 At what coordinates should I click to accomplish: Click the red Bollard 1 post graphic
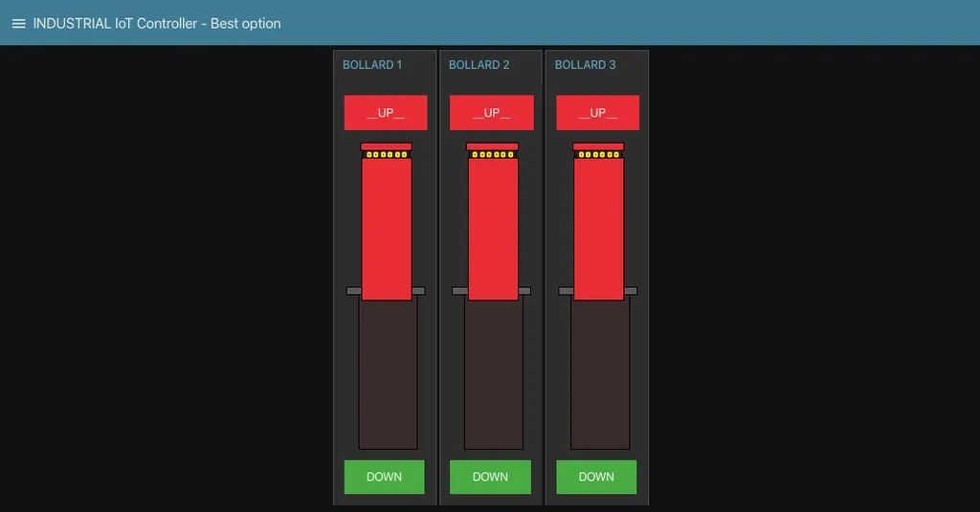coord(387,228)
